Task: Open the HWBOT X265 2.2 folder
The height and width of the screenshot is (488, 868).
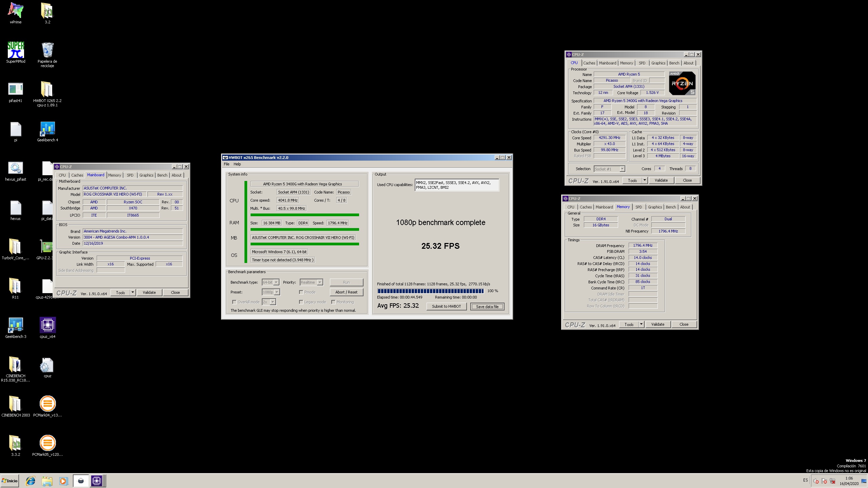Action: pos(47,94)
